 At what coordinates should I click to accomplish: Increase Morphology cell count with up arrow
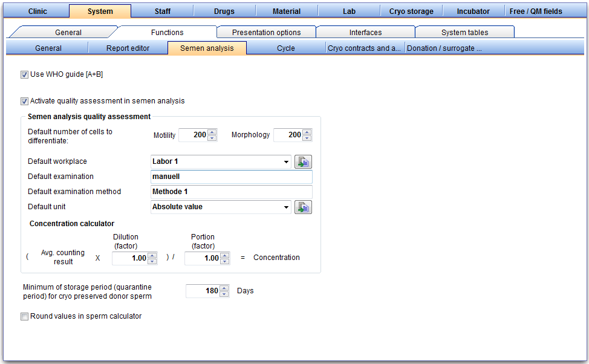(307, 132)
